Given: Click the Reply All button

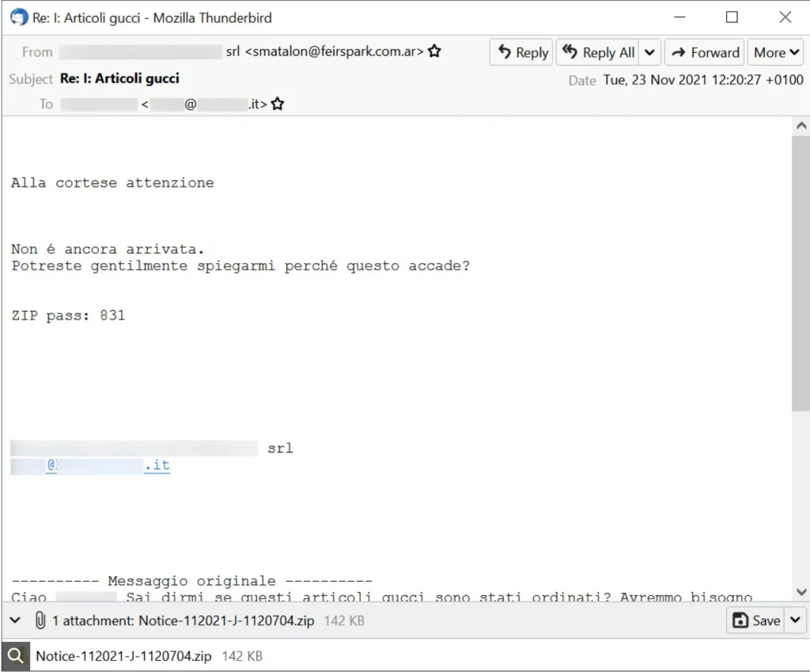Looking at the screenshot, I should point(598,52).
